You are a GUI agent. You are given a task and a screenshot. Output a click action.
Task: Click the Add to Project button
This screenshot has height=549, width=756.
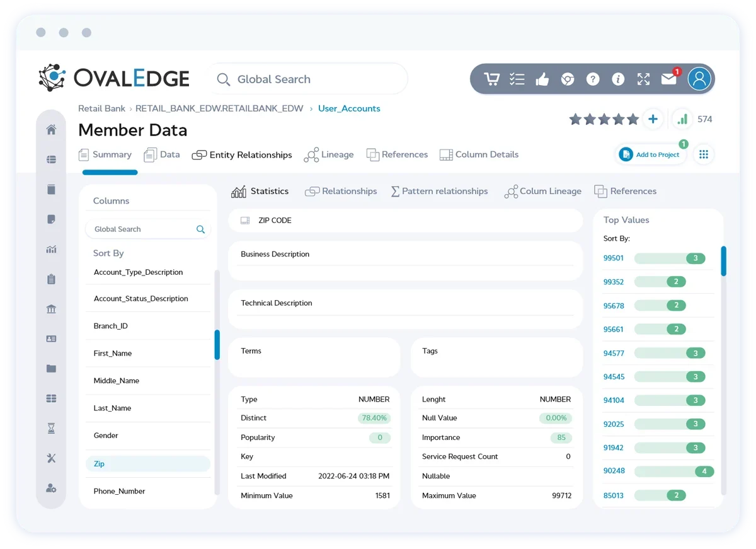(x=650, y=154)
